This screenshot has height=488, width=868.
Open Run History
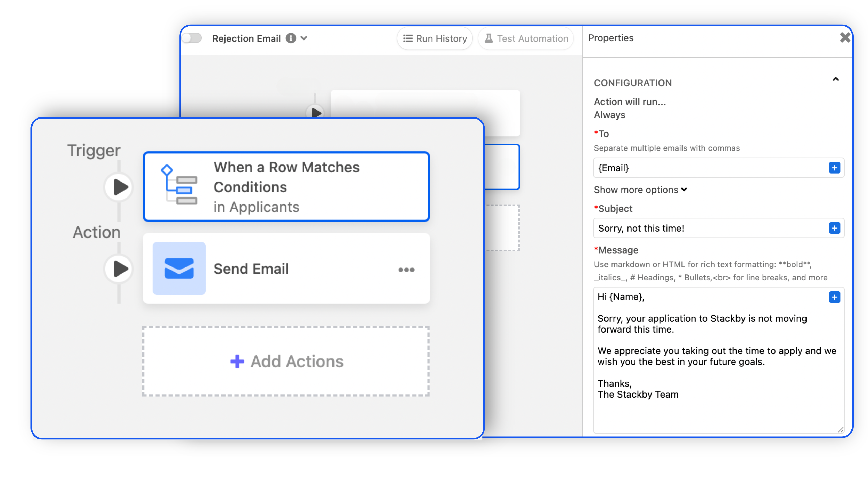[x=435, y=39]
